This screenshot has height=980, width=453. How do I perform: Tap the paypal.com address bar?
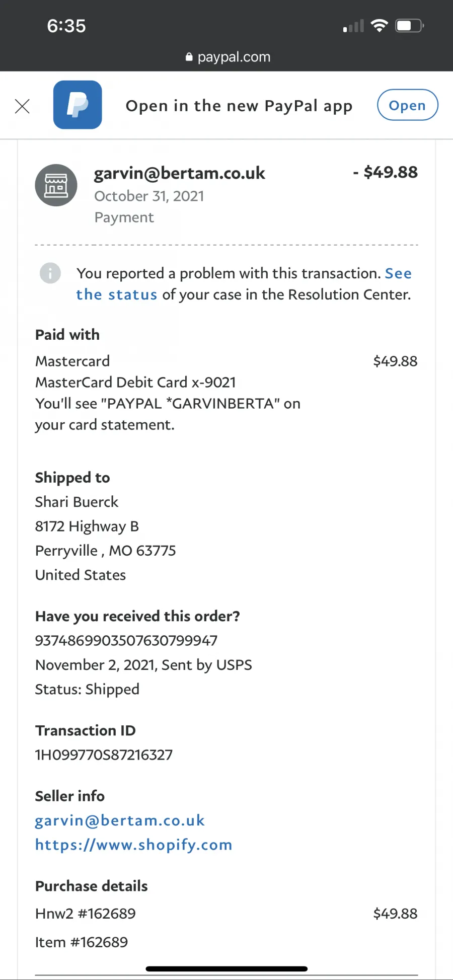pyautogui.click(x=228, y=57)
